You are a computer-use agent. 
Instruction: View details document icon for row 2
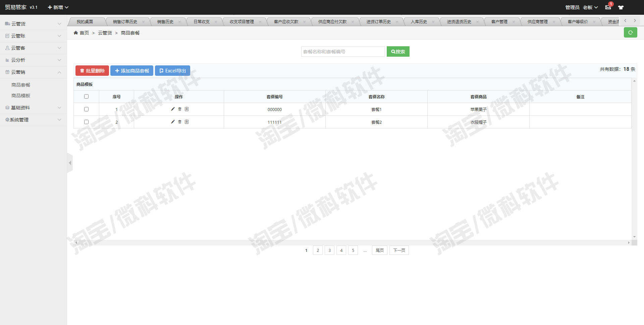[x=187, y=122]
